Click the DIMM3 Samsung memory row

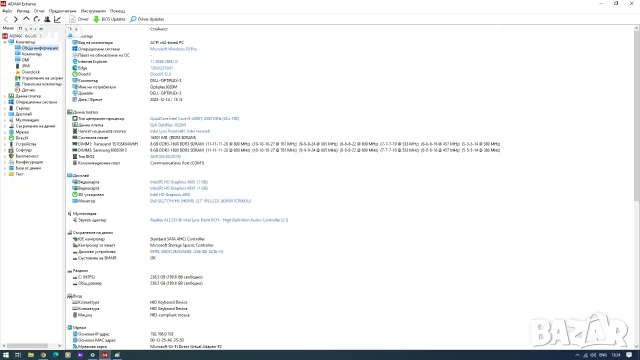(x=286, y=150)
